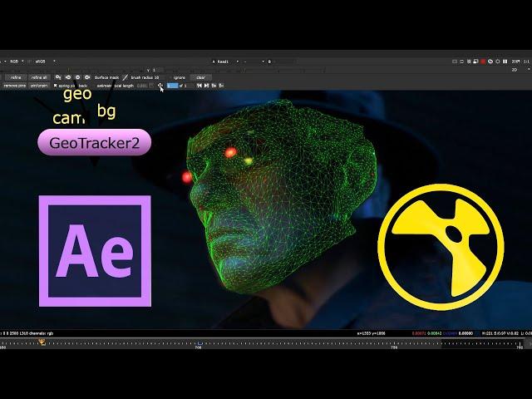The width and height of the screenshot is (532, 399).
Task: Toggle the spring pins checkbox
Action: (56, 86)
